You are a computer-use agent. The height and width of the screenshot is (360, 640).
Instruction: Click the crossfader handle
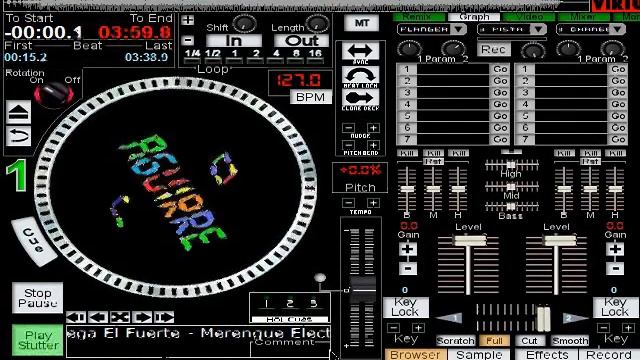(543, 318)
